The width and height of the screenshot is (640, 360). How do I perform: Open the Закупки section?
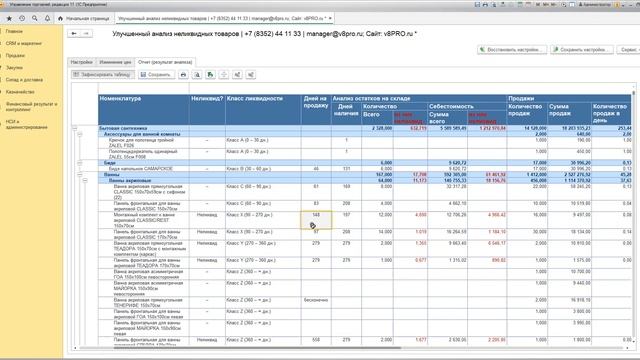coord(14,68)
